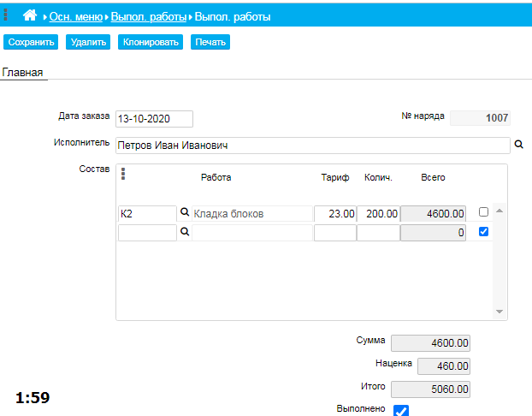The image size is (532, 416).
Task: Click the Клонировать button
Action: [151, 42]
